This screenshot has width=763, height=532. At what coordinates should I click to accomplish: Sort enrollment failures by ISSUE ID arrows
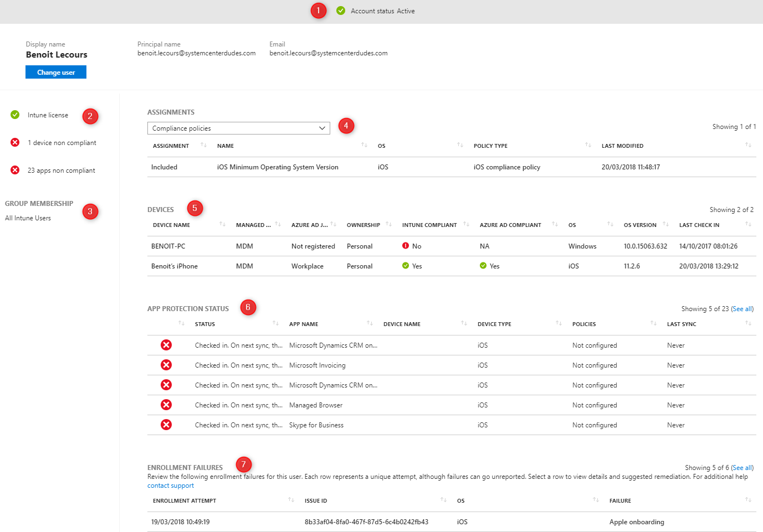(x=443, y=500)
